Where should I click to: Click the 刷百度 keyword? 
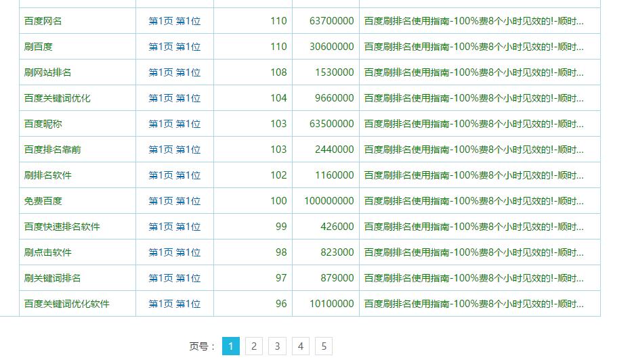tap(38, 47)
